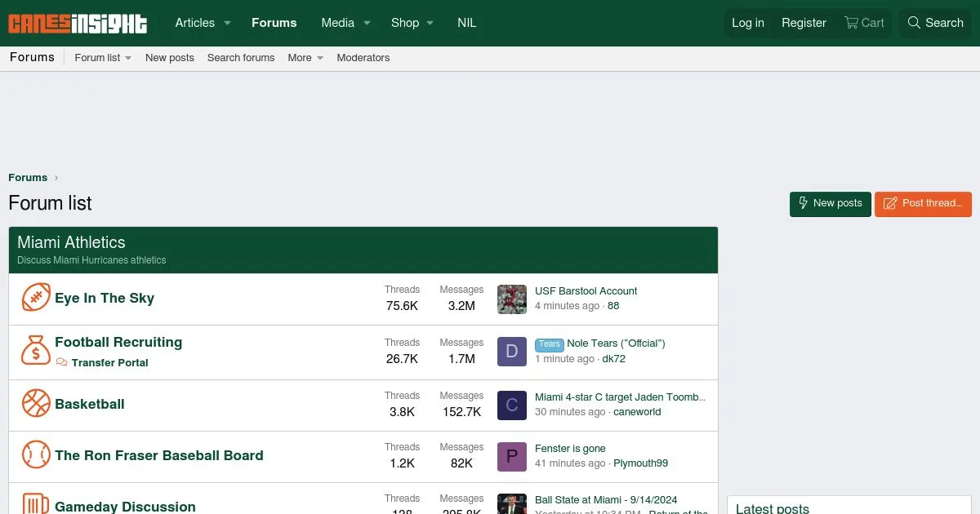The width and height of the screenshot is (980, 514).
Task: Click username caneworld
Action: (638, 412)
